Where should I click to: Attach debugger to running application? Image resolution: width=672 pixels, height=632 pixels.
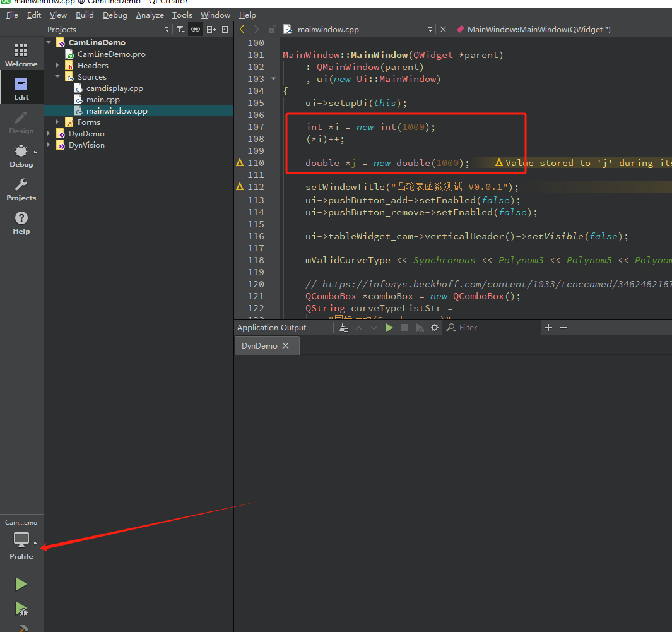(420, 328)
